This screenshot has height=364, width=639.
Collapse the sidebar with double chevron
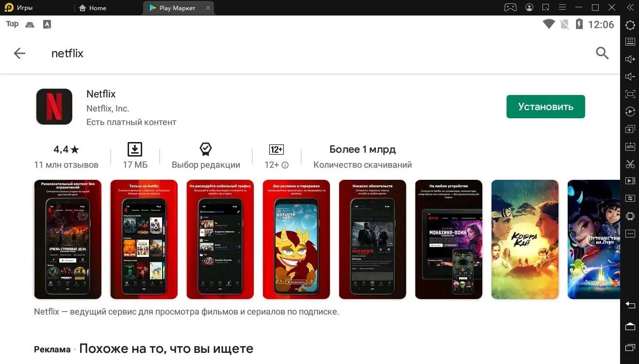tap(630, 7)
